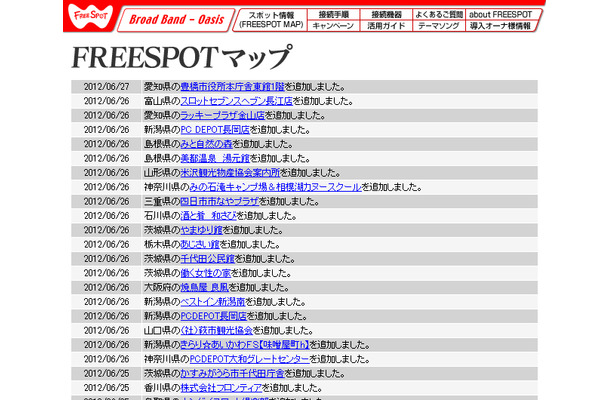
Task: Select about FREESPOT menu item
Action: [x=501, y=14]
